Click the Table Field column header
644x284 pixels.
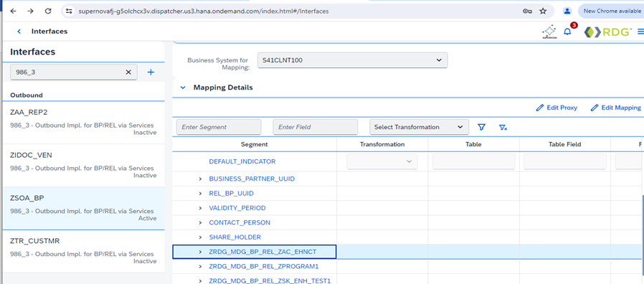click(x=564, y=144)
